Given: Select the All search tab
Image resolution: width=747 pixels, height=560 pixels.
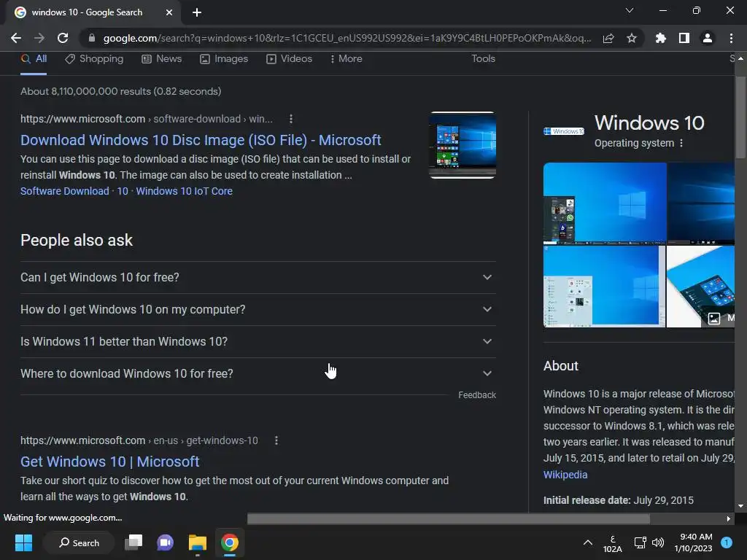Looking at the screenshot, I should point(34,58).
